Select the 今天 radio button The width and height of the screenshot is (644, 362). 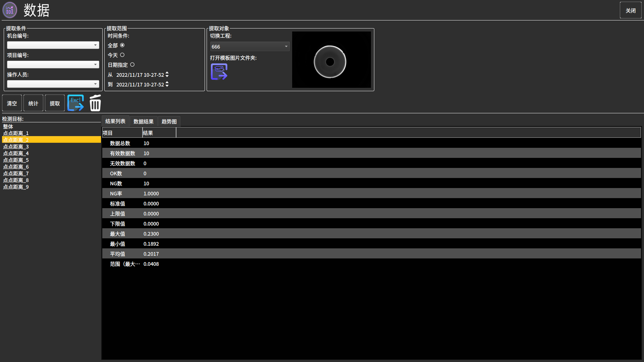pyautogui.click(x=122, y=55)
